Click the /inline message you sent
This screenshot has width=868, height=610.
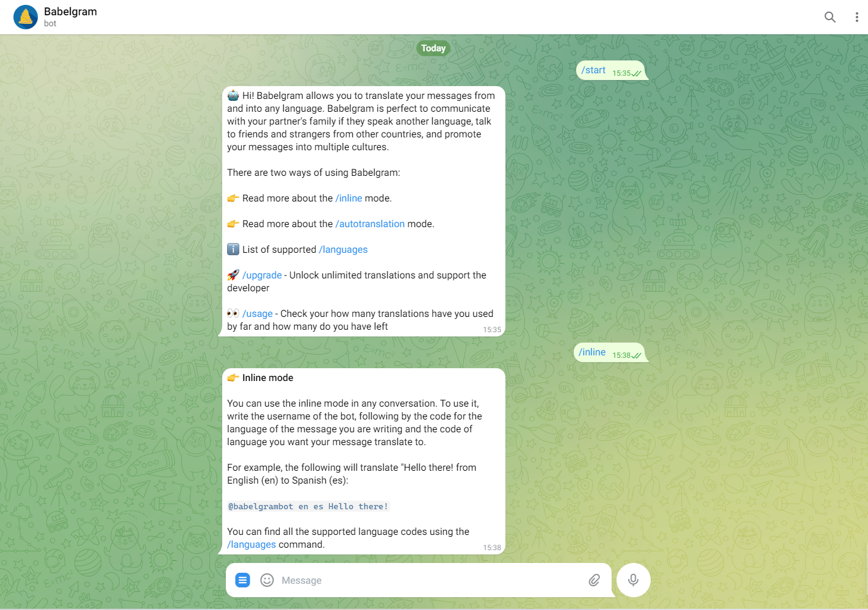click(591, 352)
